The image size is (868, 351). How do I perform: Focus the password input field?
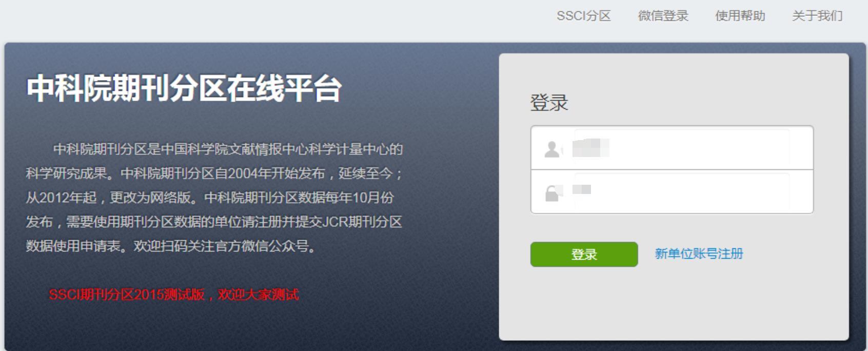click(x=672, y=191)
